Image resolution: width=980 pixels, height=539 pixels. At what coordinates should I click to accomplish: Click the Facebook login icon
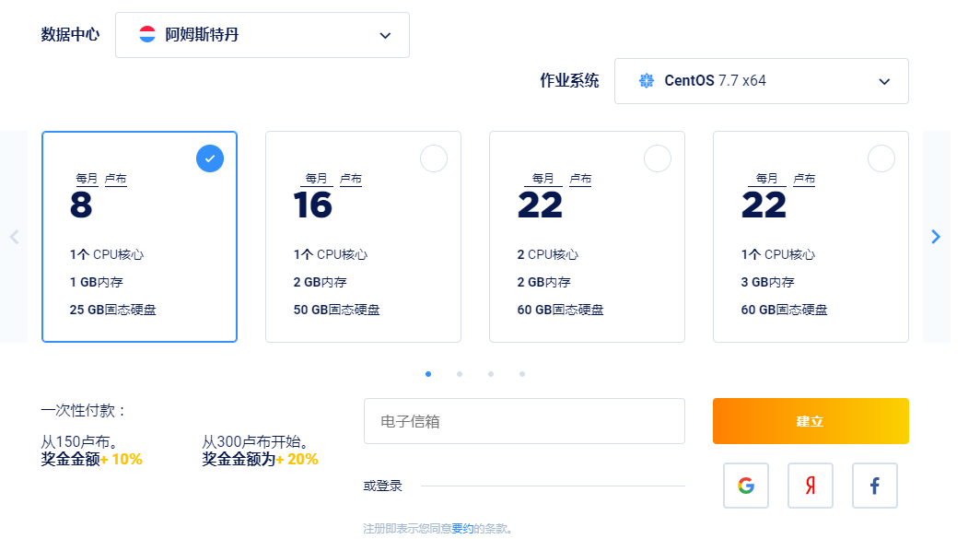click(874, 486)
